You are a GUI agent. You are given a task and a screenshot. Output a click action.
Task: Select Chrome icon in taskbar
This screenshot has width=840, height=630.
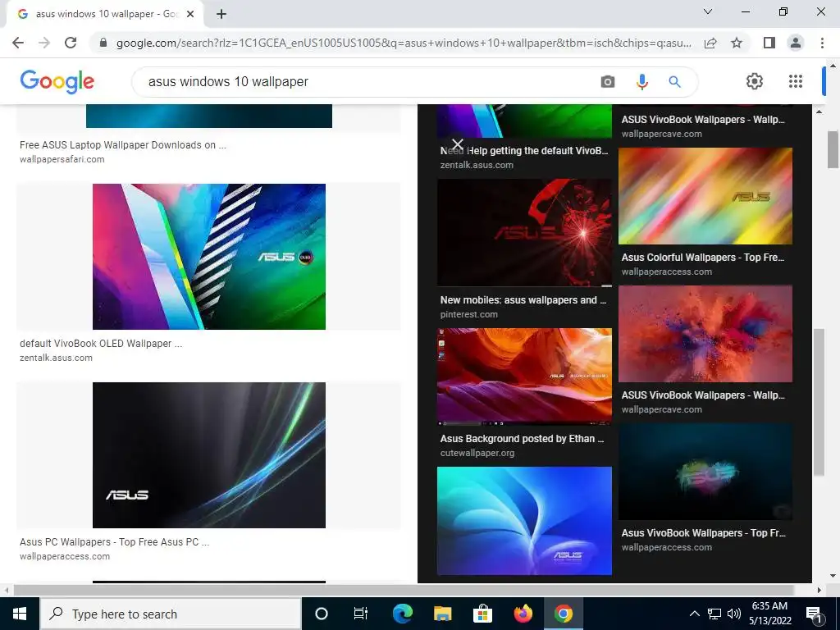click(x=563, y=614)
